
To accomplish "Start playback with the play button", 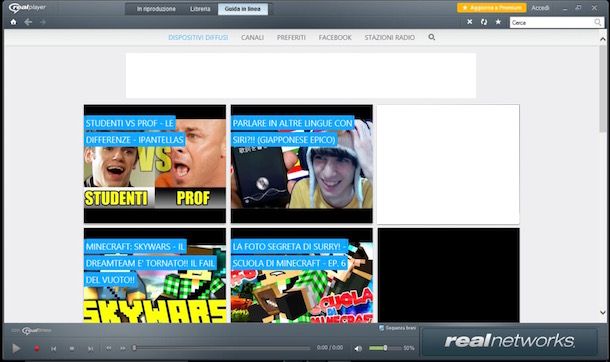I will (16, 348).
